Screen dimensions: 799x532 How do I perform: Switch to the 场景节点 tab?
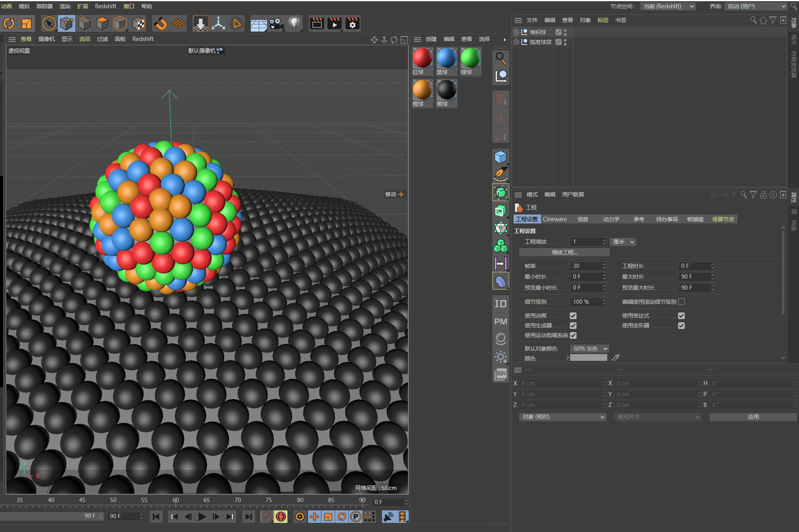click(723, 219)
